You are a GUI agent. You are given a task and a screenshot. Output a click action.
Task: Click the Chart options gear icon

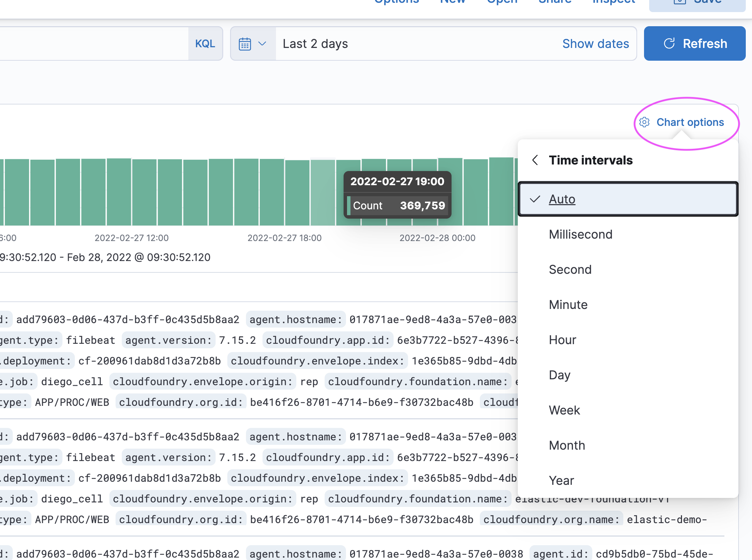click(644, 122)
